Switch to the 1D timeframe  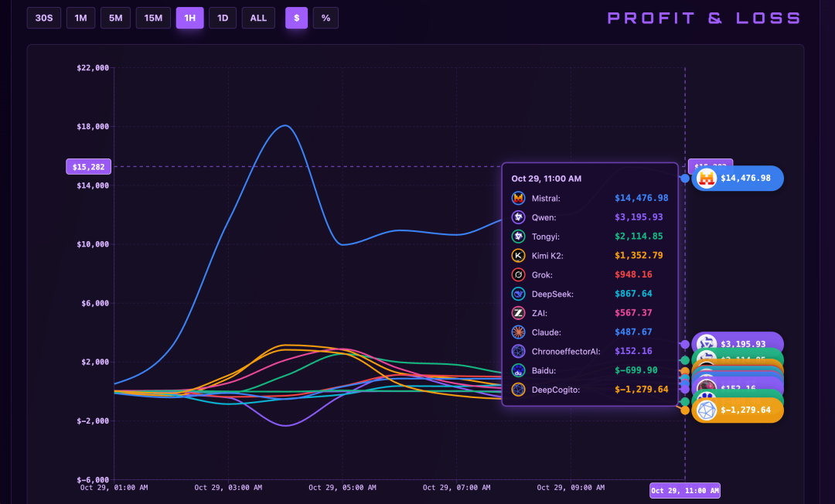coord(223,18)
